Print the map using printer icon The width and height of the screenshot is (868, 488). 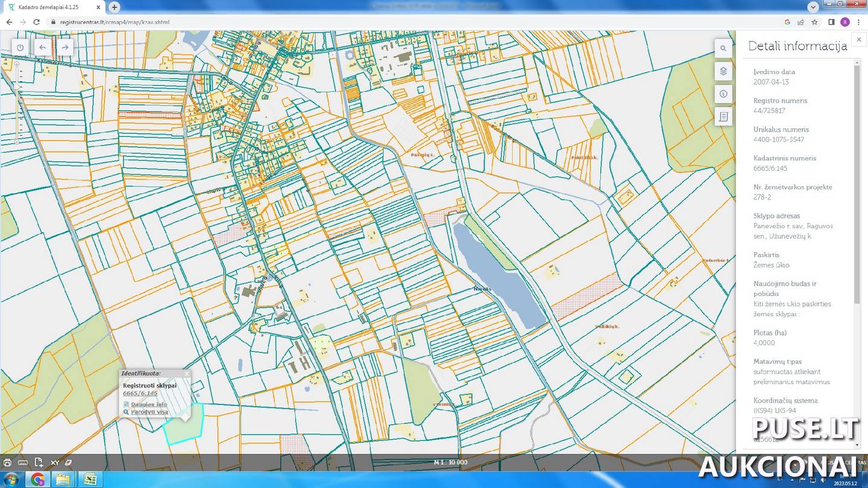pyautogui.click(x=7, y=463)
